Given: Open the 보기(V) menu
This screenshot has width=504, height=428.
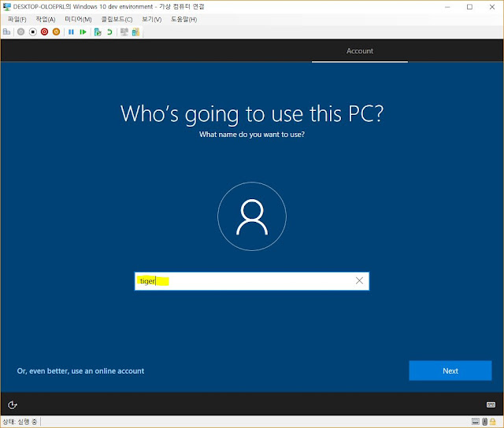Looking at the screenshot, I should click(152, 19).
